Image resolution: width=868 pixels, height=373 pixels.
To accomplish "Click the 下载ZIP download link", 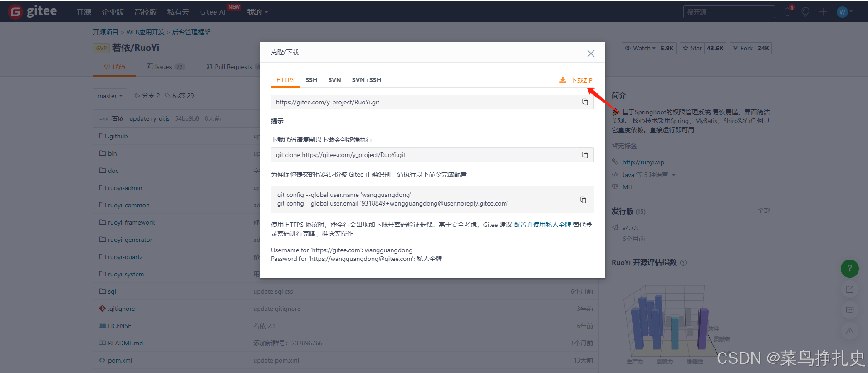I will (x=576, y=80).
